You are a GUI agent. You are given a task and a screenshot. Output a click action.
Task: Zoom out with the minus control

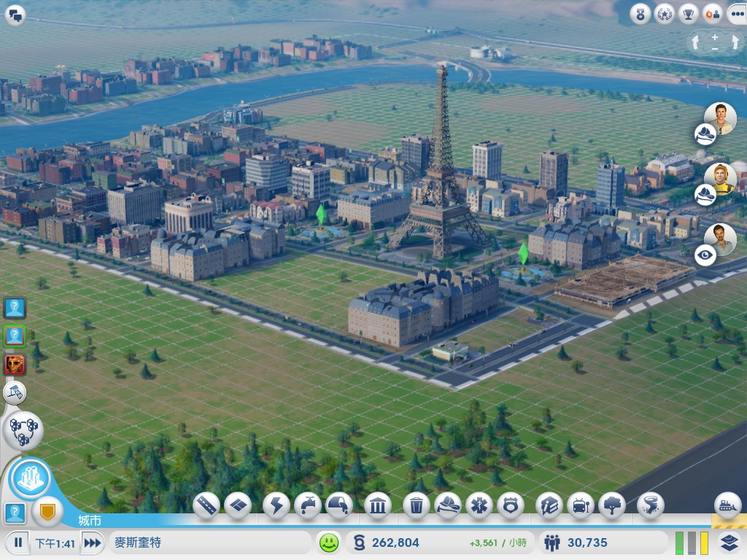[x=715, y=49]
